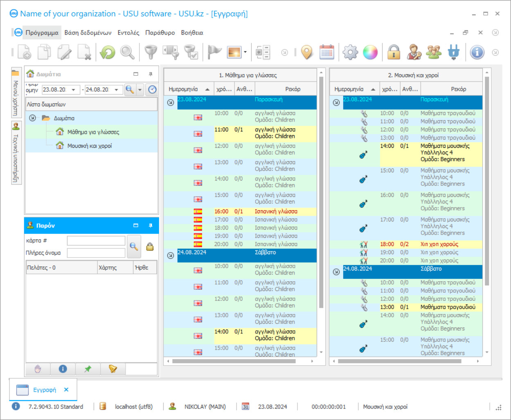Screen dimensions: 511x420
Task: Switch to the Εγγραφή tab
Action: point(44,390)
